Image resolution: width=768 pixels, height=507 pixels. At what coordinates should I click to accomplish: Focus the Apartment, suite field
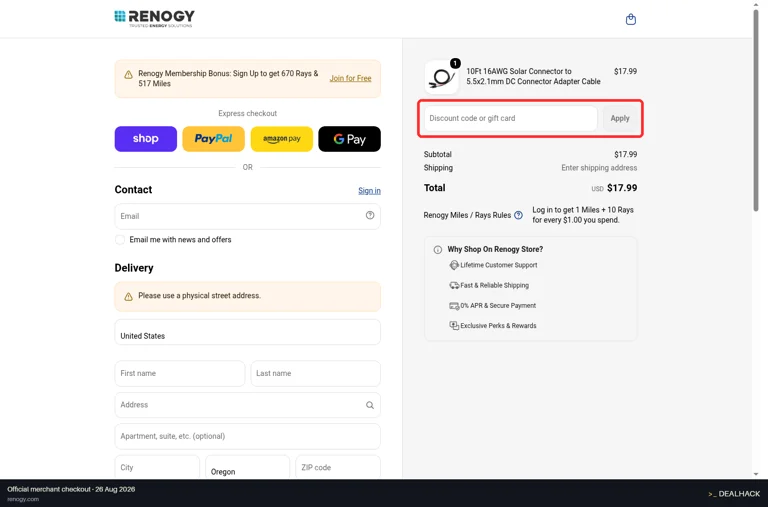click(247, 436)
